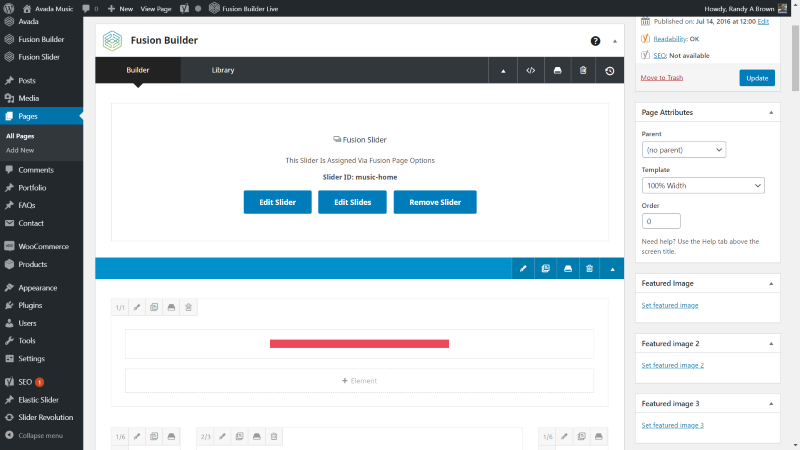Collapse all containers toolbar arrow

503,70
